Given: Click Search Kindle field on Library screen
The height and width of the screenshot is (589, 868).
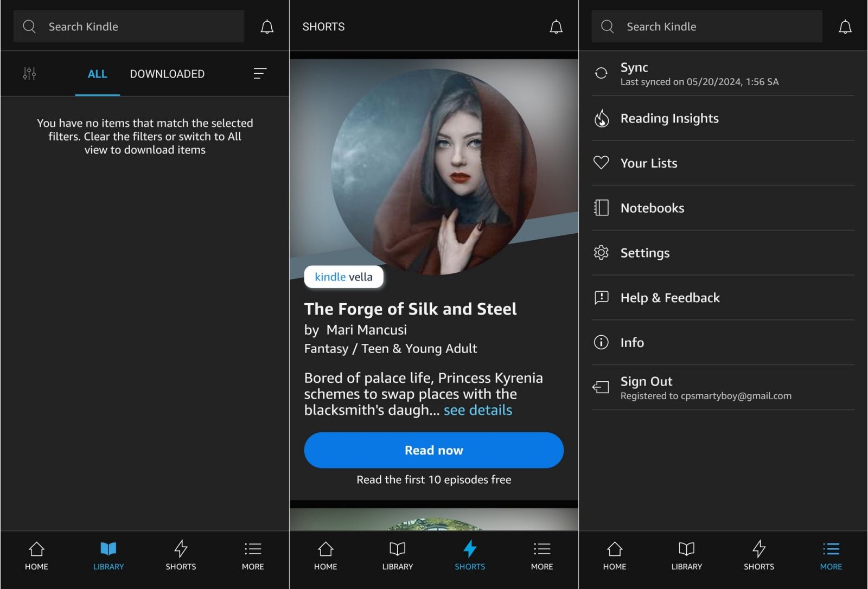Looking at the screenshot, I should tap(129, 27).
